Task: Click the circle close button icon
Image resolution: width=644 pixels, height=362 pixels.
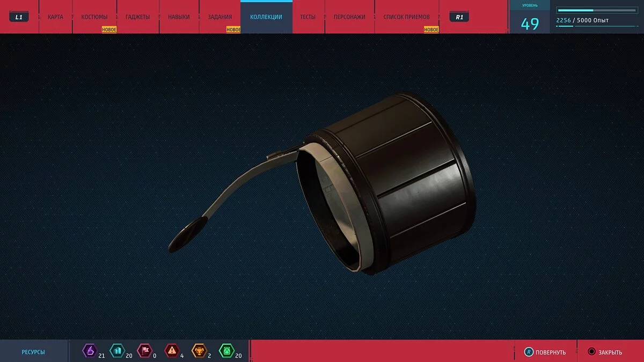Action: point(591,352)
